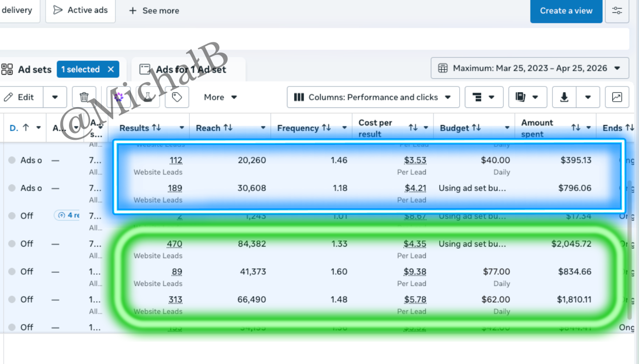Image resolution: width=639 pixels, height=364 pixels.
Task: Click the $4.35 cost per lead value
Action: point(415,244)
